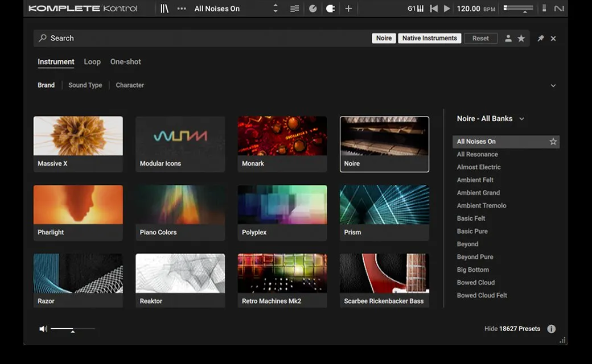This screenshot has height=364, width=592.
Task: Expand the filter chevron near Character
Action: pyautogui.click(x=553, y=85)
